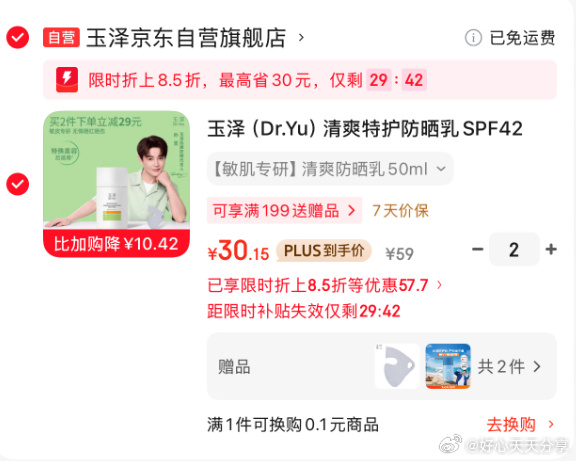The image size is (576, 461).
Task: Open the blue sunscreen gift thumbnail
Action: (448, 366)
